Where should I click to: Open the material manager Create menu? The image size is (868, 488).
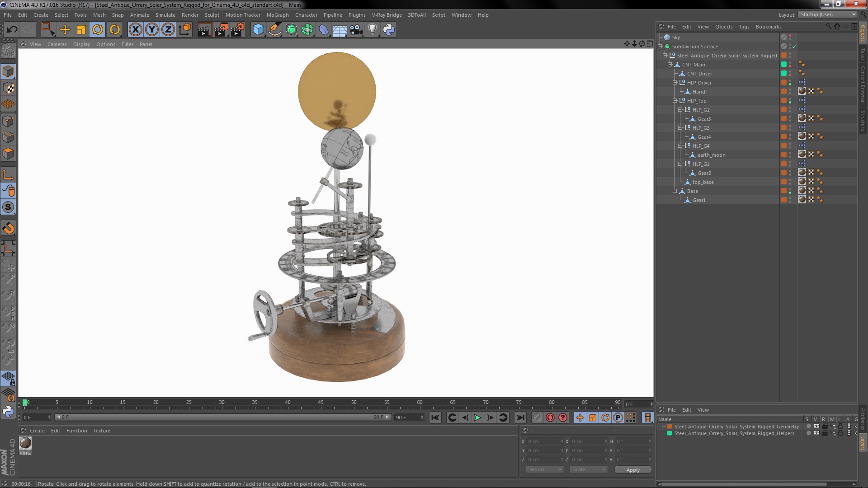37,431
